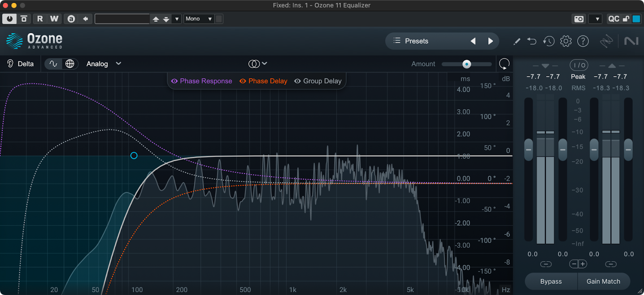Image resolution: width=644 pixels, height=295 pixels.
Task: Click the Native Instruments NI logo
Action: 631,41
